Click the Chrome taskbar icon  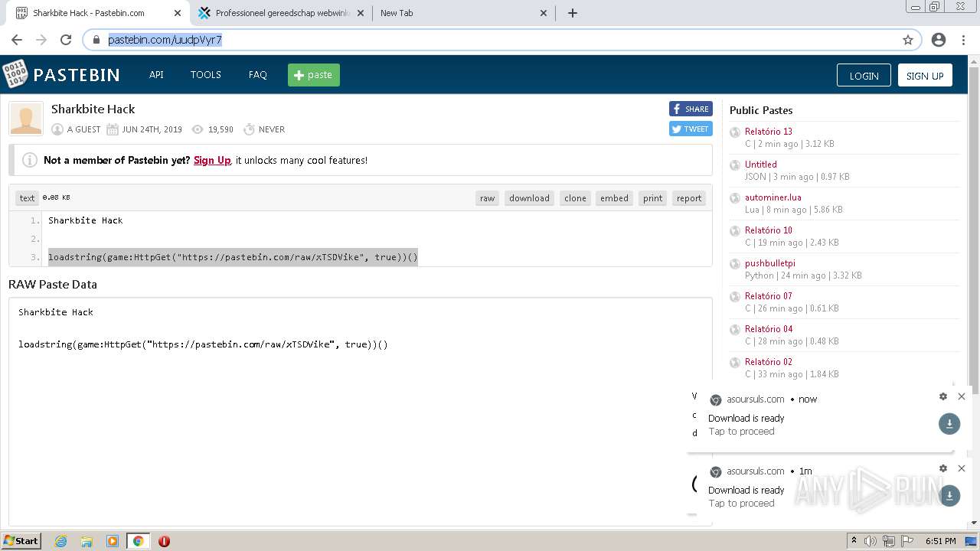[139, 541]
